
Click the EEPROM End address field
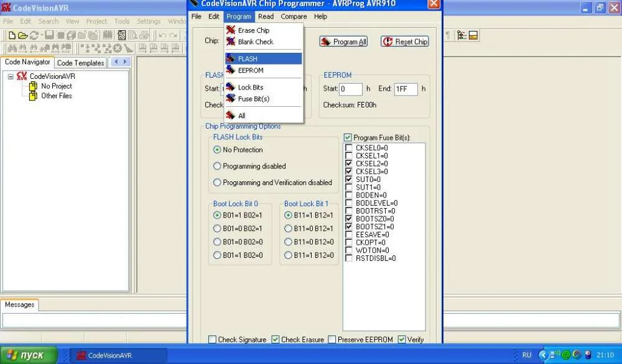(x=406, y=89)
